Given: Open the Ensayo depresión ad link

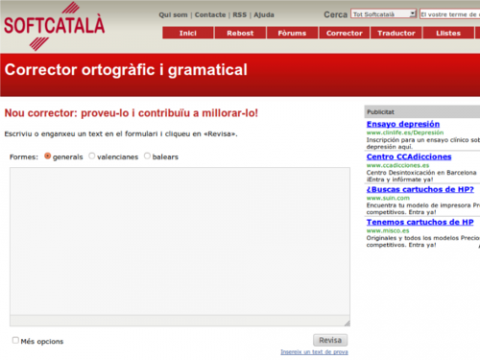Looking at the screenshot, I should pos(403,124).
